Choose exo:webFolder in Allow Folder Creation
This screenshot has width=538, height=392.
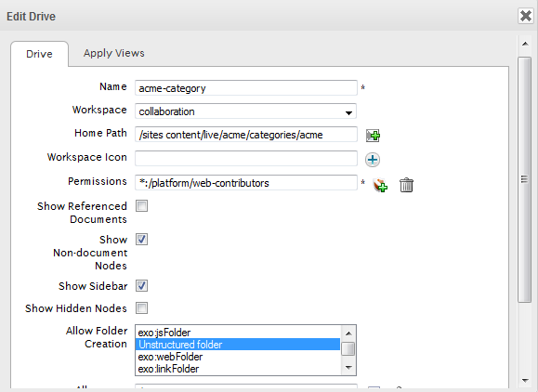point(238,357)
